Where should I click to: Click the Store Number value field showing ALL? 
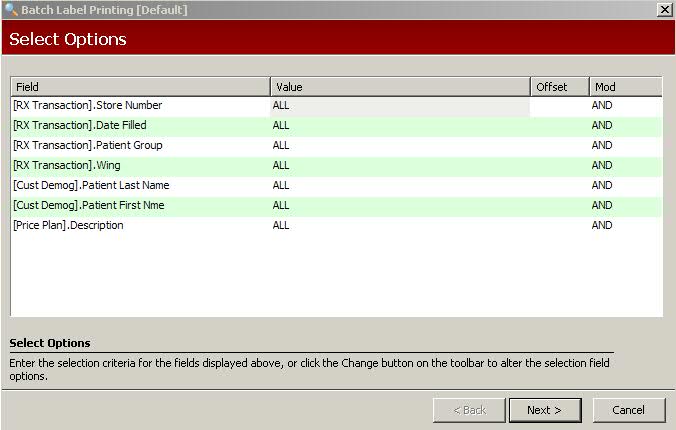pos(400,106)
